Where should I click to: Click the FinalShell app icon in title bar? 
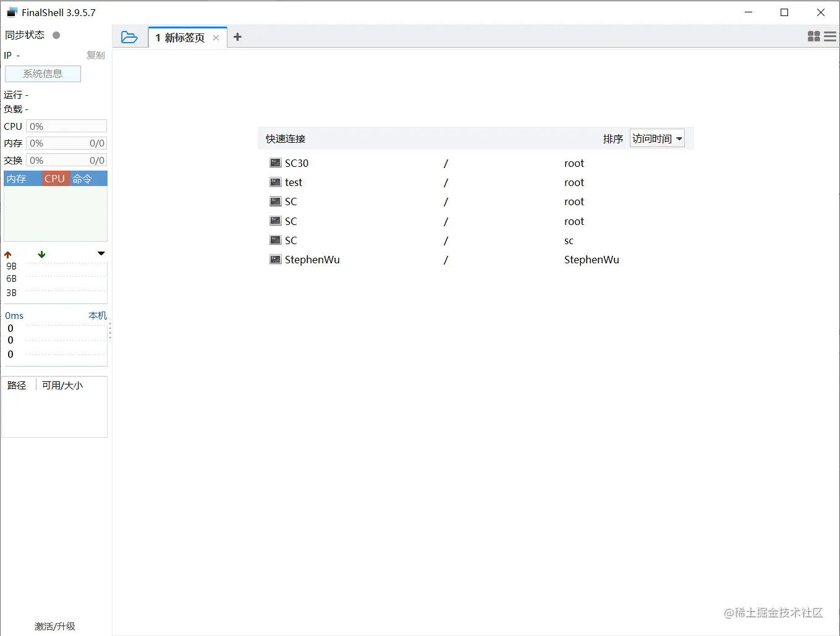click(x=12, y=12)
